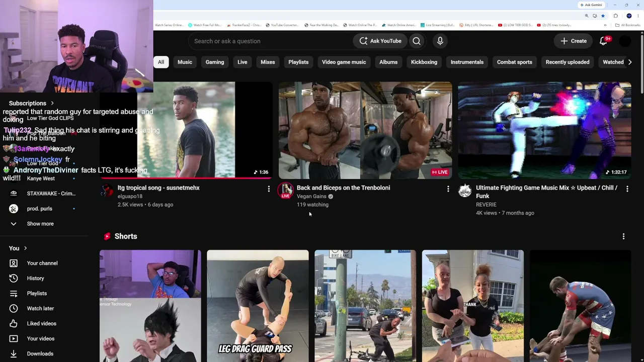644x362 pixels.
Task: Click the Ask YouTube button
Action: pos(380,41)
